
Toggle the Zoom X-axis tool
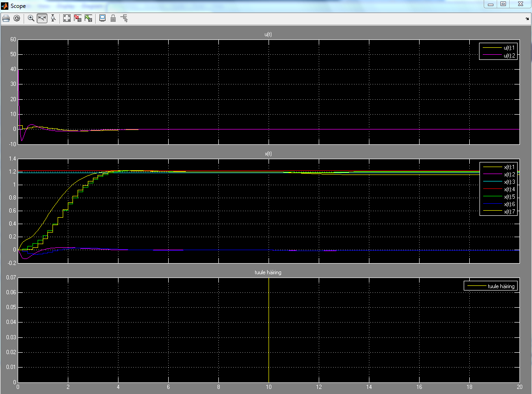[42, 18]
